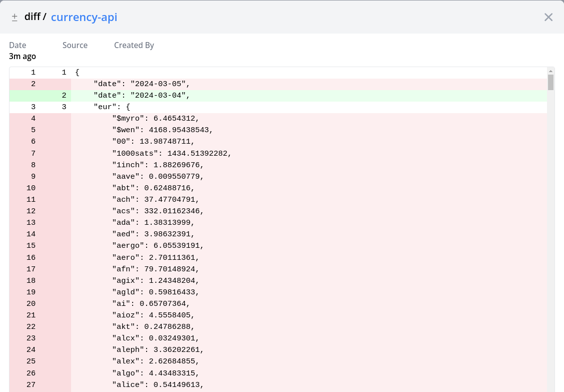Viewport: 564px width, 392px height.
Task: Close the diff dialog with the X
Action: [x=548, y=17]
